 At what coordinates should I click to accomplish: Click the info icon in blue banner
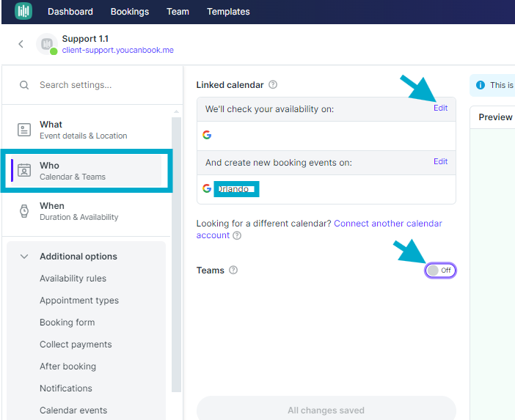pyautogui.click(x=481, y=85)
